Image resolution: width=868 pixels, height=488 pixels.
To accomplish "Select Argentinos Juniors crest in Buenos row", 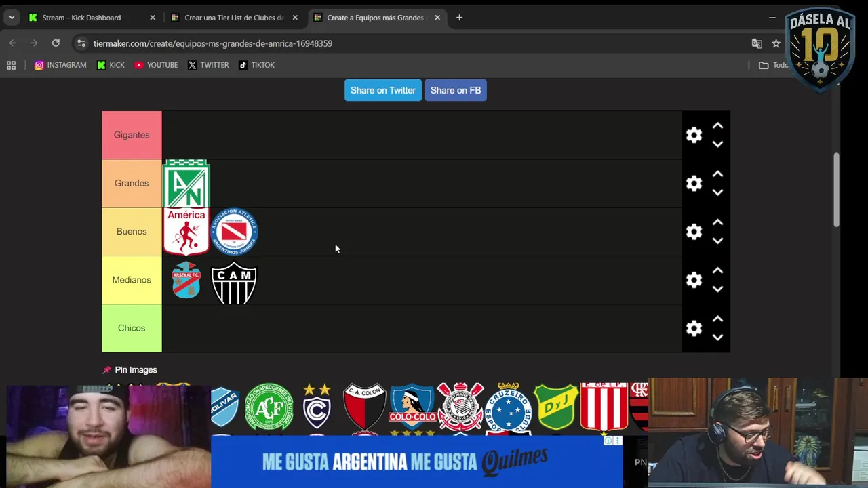I will tap(234, 232).
